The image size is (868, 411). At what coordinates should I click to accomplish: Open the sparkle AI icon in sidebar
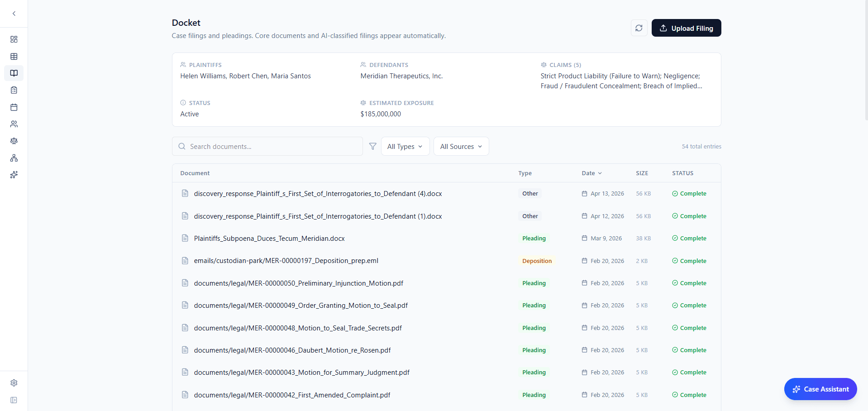[x=14, y=175]
